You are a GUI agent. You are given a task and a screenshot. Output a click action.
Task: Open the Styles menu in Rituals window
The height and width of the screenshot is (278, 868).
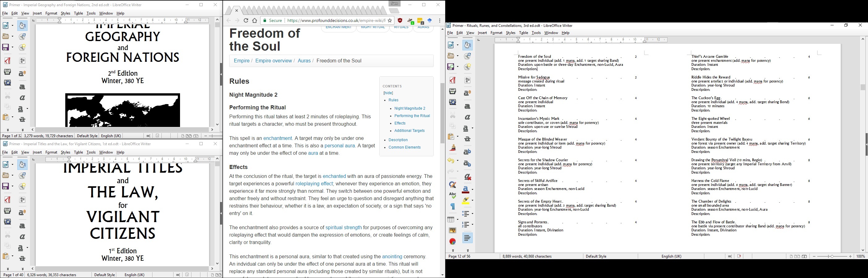point(510,33)
